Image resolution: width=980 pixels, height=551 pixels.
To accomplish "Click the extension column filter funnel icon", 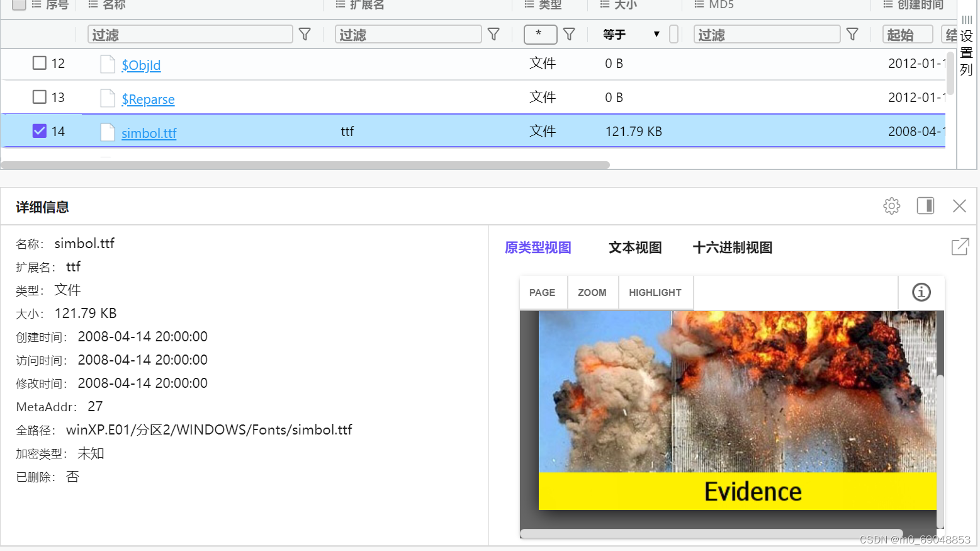I will pos(493,34).
